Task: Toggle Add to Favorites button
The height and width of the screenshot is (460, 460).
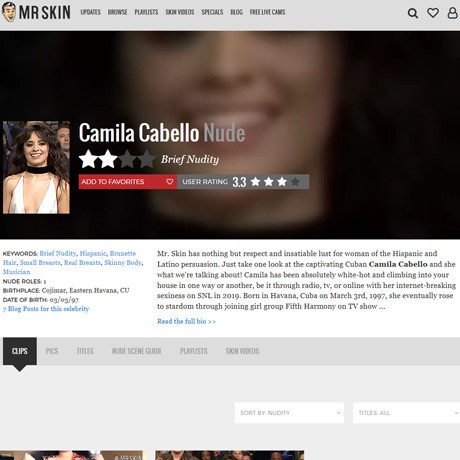Action: 128,182
